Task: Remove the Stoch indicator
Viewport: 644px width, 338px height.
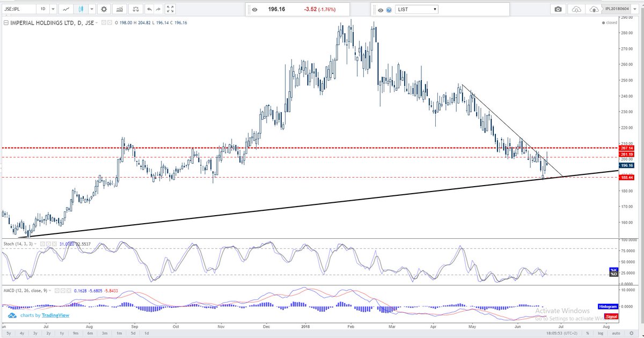Action: coord(55,244)
